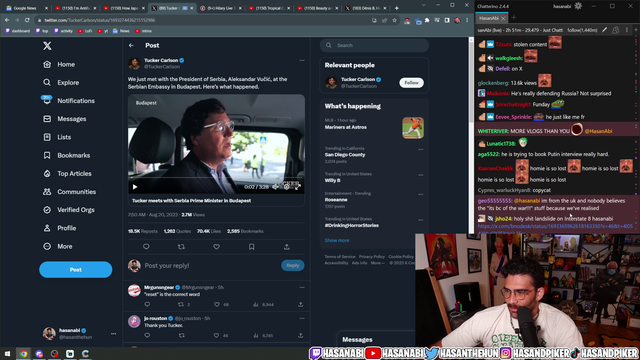Share the main tweet
The image size is (640, 360).
pyautogui.click(x=287, y=247)
